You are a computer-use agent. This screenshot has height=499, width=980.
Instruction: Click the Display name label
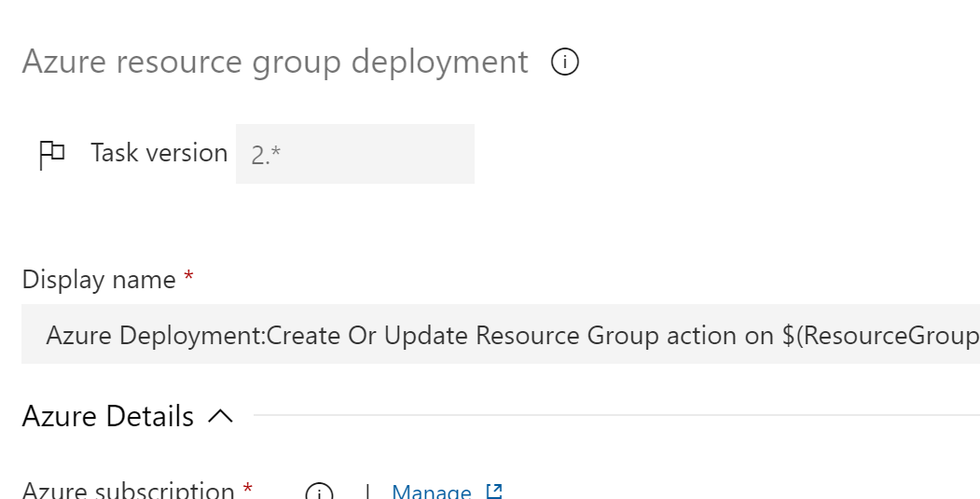click(99, 280)
